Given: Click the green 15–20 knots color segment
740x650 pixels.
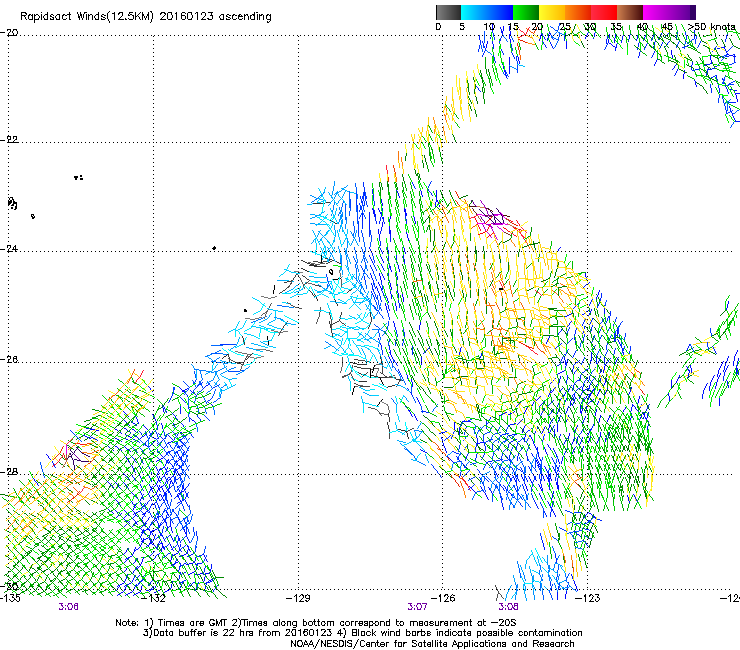Looking at the screenshot, I should 526,12.
